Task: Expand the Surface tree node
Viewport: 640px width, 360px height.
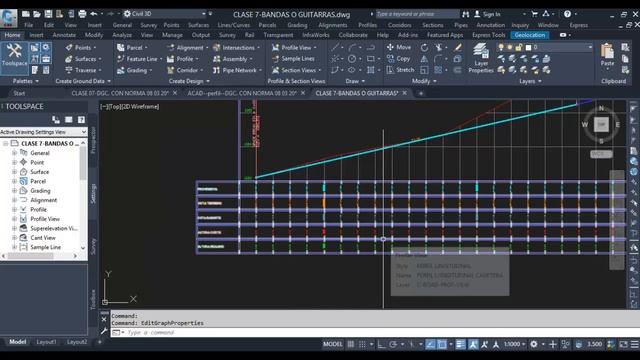Action: (x=14, y=172)
